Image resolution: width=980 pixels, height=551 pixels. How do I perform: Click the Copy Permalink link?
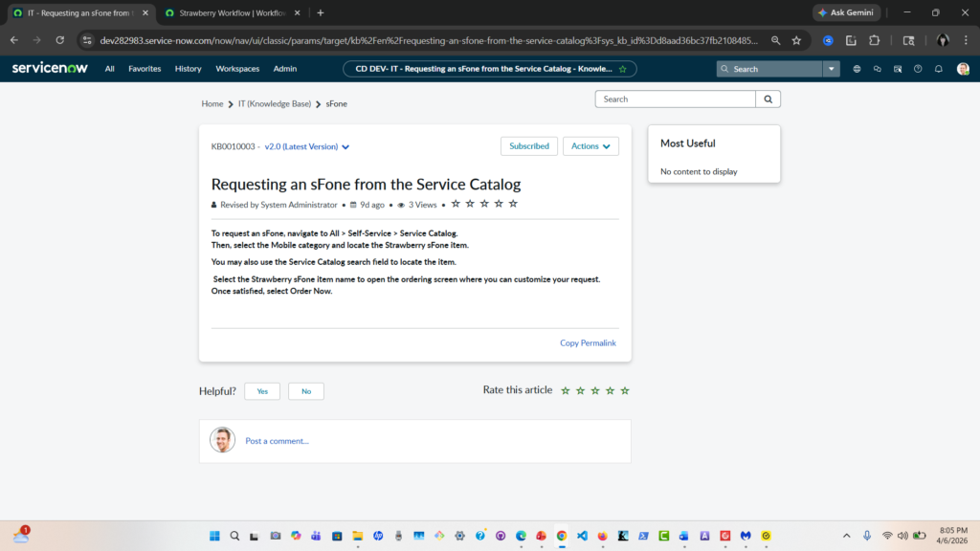tap(588, 342)
